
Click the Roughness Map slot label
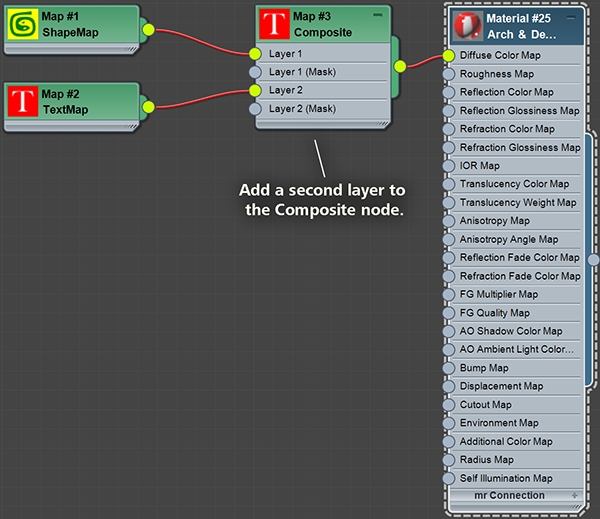(497, 74)
